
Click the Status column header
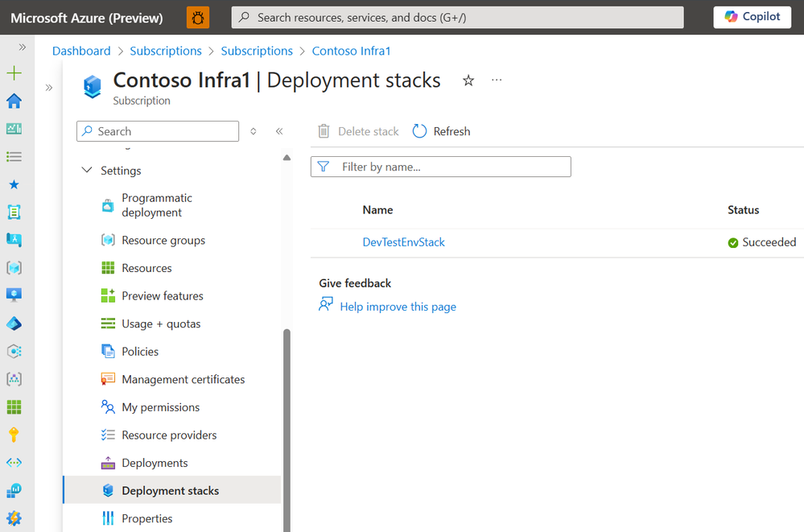[743, 210]
